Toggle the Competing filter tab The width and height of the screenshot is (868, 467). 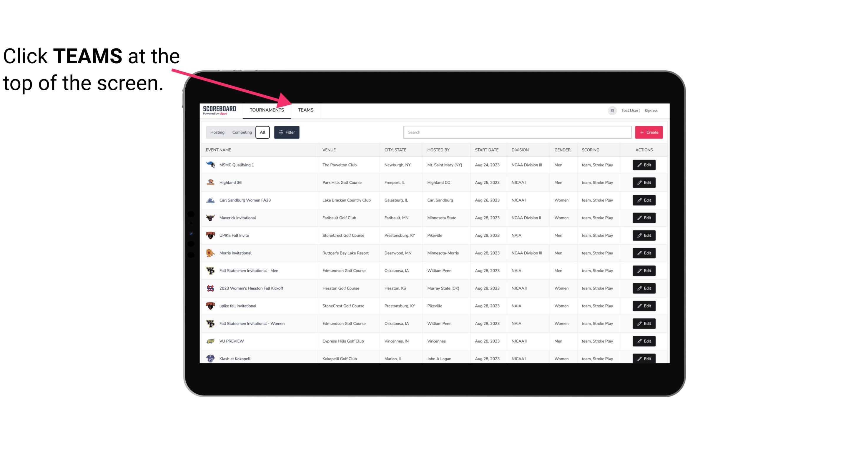pos(242,132)
